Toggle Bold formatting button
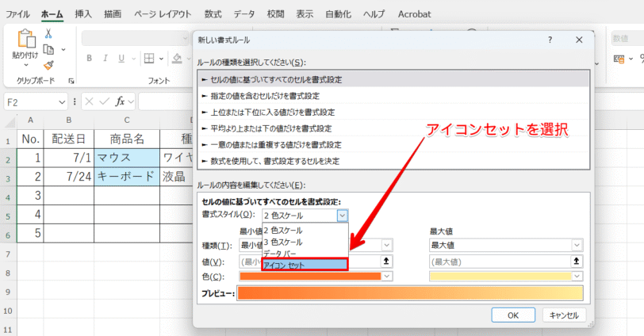The image size is (644, 336). [x=89, y=59]
